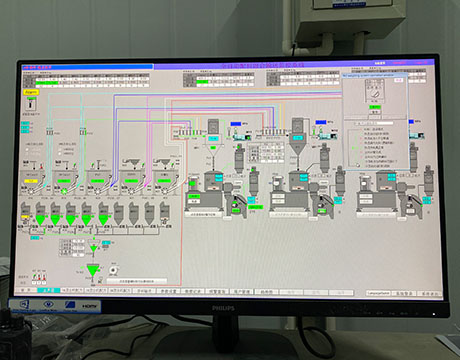
Task: Select the pump icon below the second blue field
Action: (327, 136)
